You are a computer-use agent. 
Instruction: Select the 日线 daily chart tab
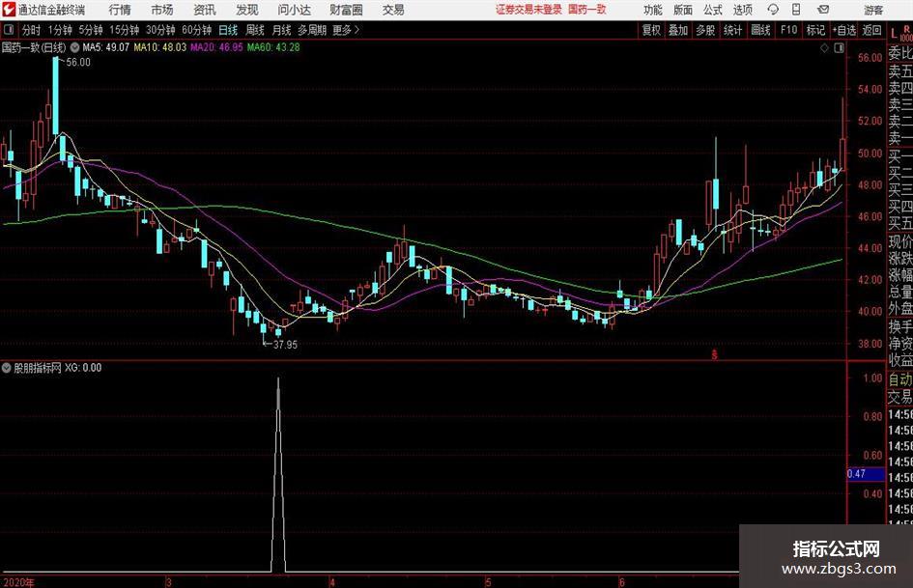[x=228, y=30]
